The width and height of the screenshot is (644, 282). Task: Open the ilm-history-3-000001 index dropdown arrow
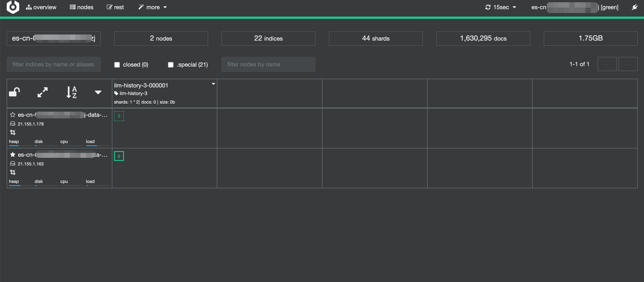pyautogui.click(x=213, y=84)
